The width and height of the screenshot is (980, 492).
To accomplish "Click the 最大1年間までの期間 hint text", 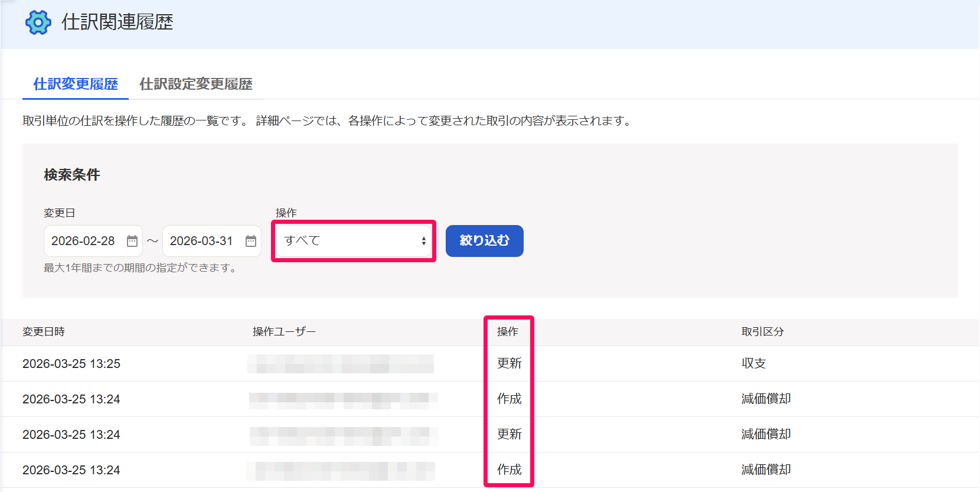I will pos(141,268).
